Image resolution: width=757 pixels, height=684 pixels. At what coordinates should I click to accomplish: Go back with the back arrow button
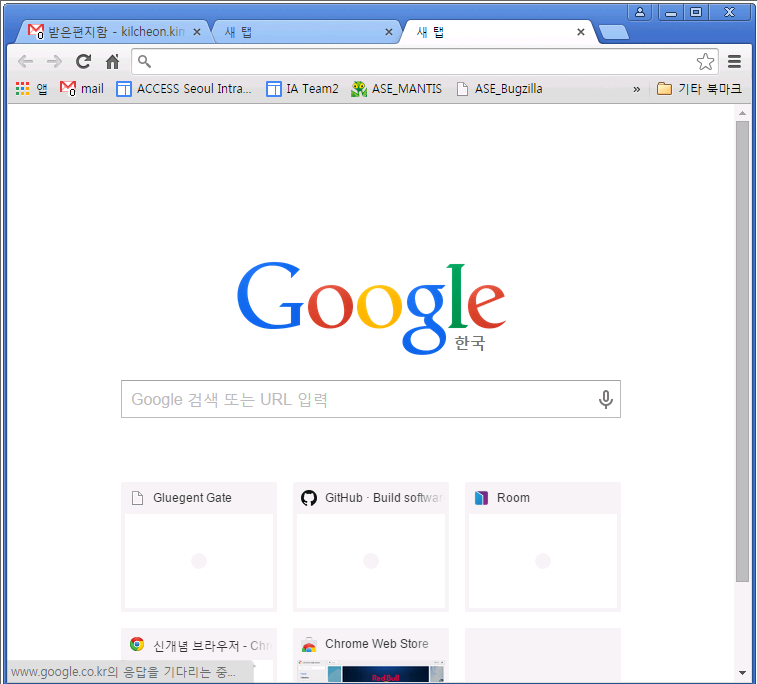pos(25,61)
